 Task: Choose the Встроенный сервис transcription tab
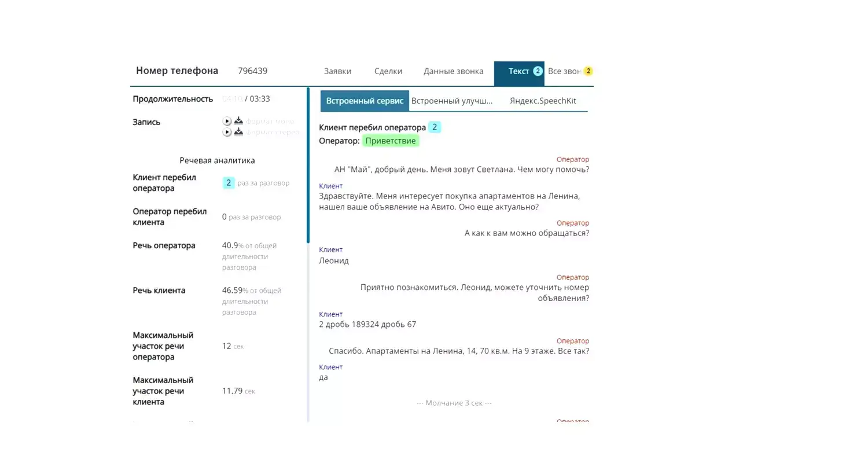365,101
